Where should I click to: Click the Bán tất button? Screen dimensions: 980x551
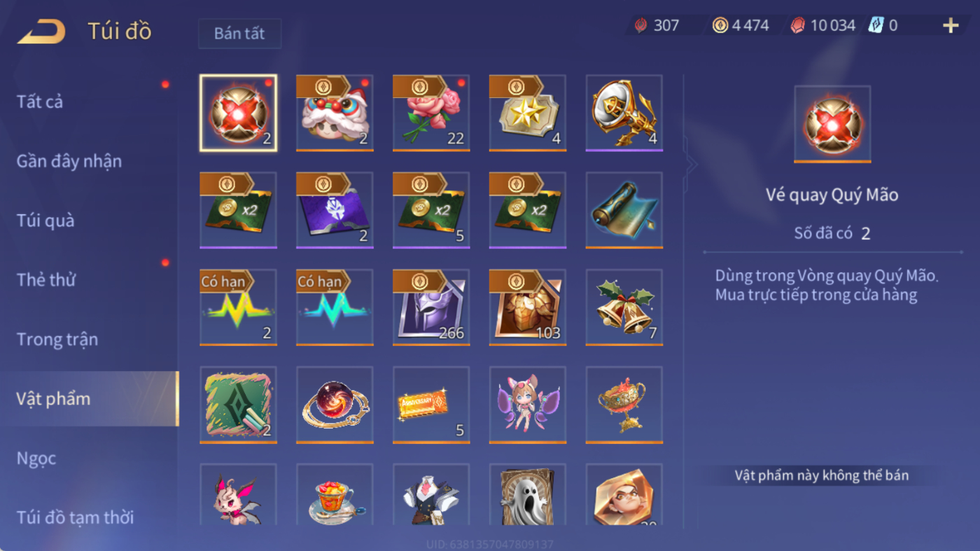[239, 34]
